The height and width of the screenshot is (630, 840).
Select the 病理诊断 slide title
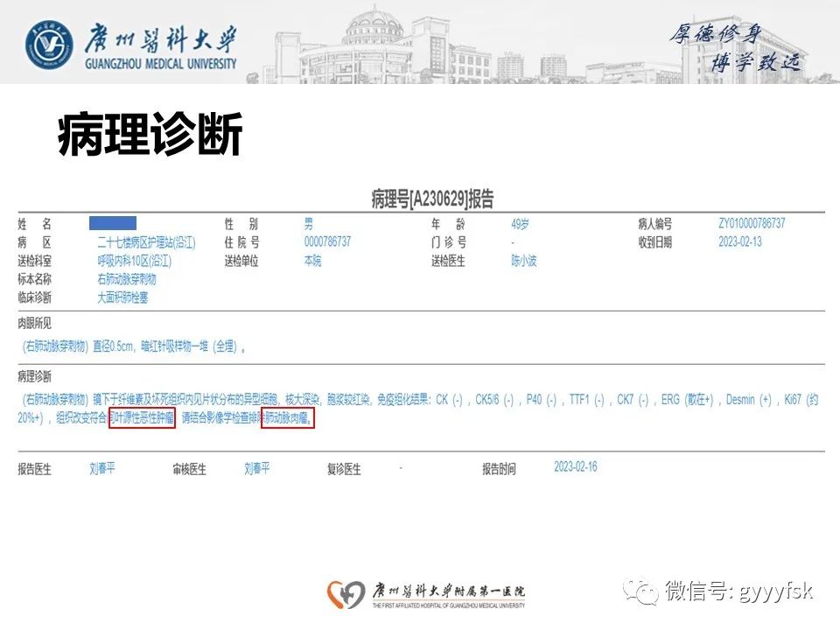pos(150,135)
